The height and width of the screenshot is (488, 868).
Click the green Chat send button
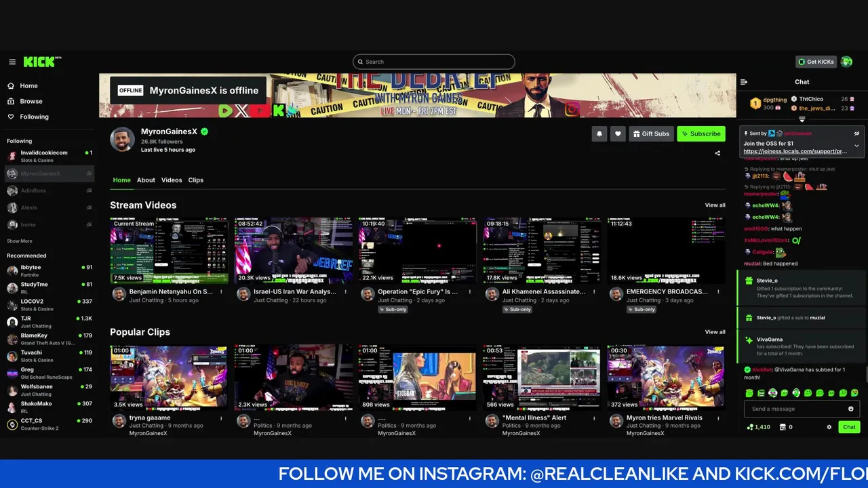pos(849,427)
